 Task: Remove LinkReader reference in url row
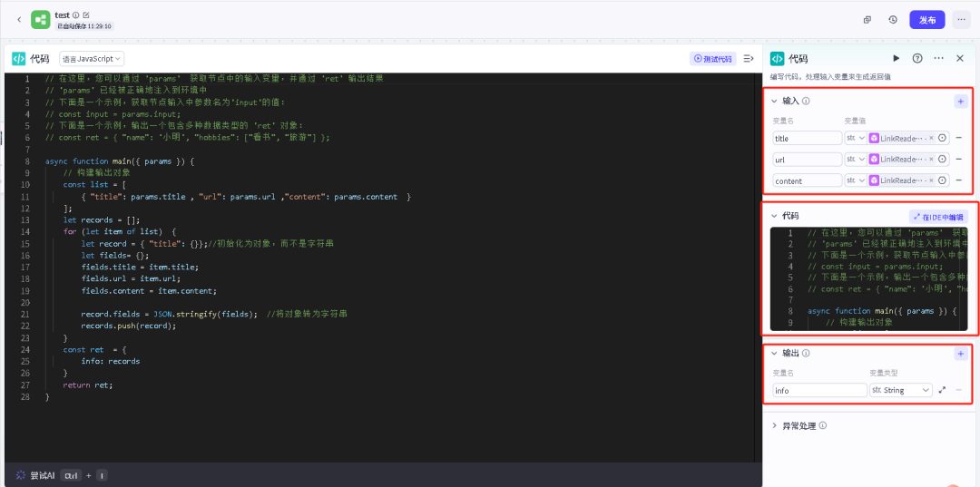pyautogui.click(x=931, y=160)
